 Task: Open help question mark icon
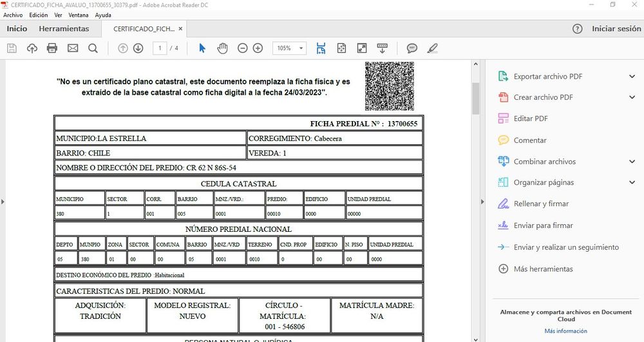tap(578, 29)
